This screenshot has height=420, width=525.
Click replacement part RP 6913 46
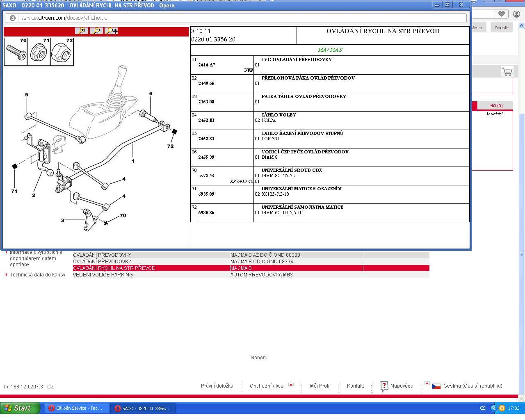point(242,181)
